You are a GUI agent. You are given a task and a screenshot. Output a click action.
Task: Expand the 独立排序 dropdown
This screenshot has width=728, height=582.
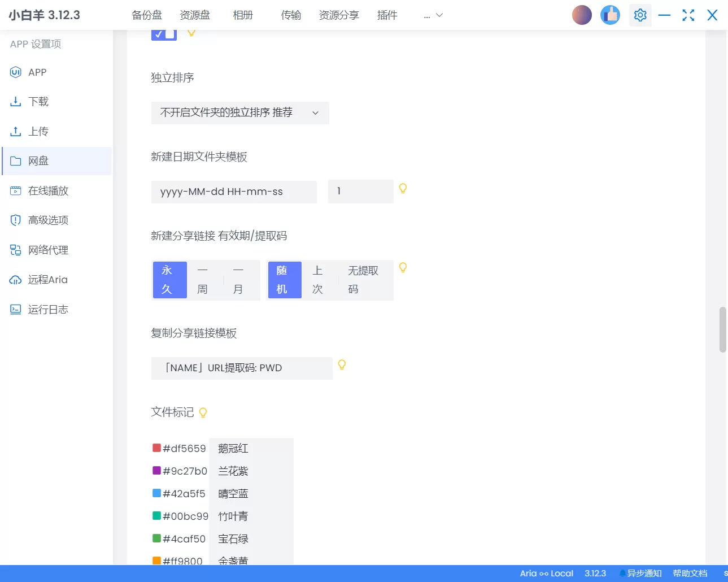point(239,113)
